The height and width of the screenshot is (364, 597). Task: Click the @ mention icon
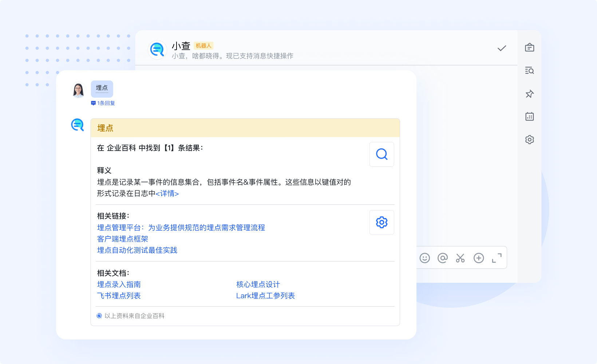(442, 258)
